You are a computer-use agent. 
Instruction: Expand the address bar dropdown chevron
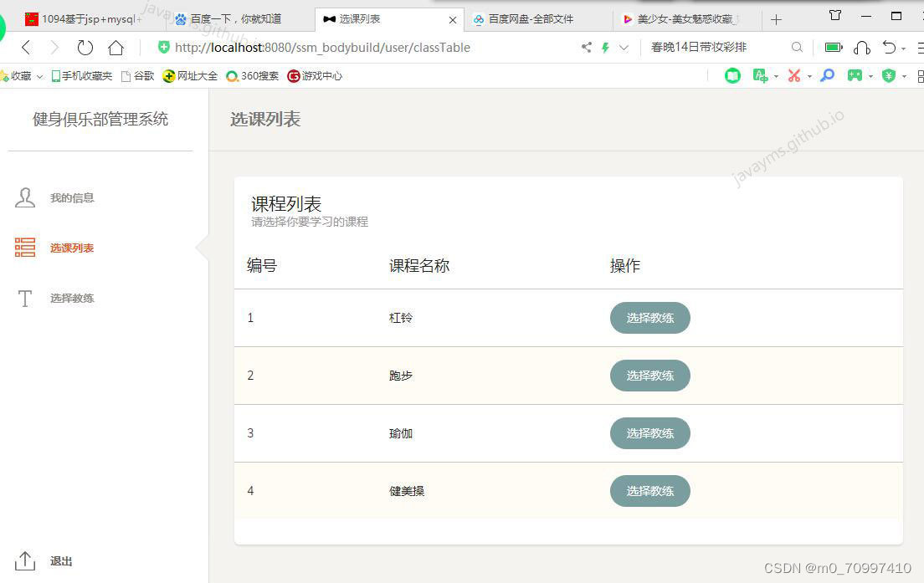click(624, 48)
